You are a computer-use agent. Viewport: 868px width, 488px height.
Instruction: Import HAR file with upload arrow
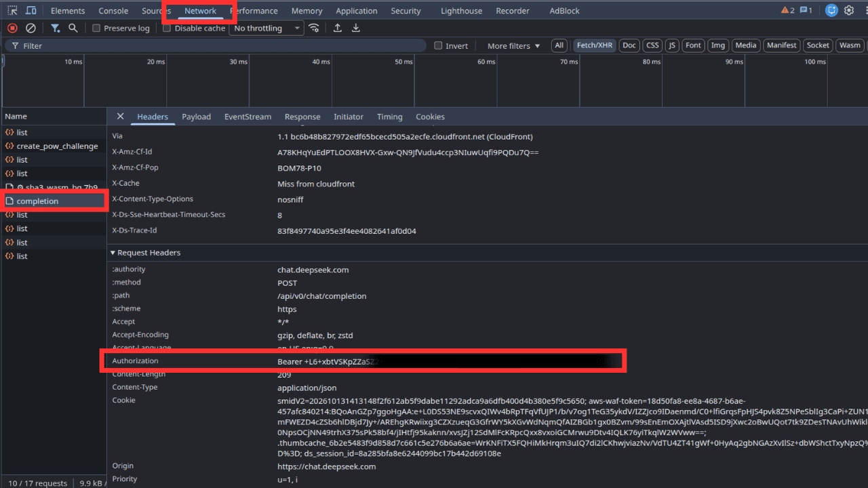coord(337,28)
